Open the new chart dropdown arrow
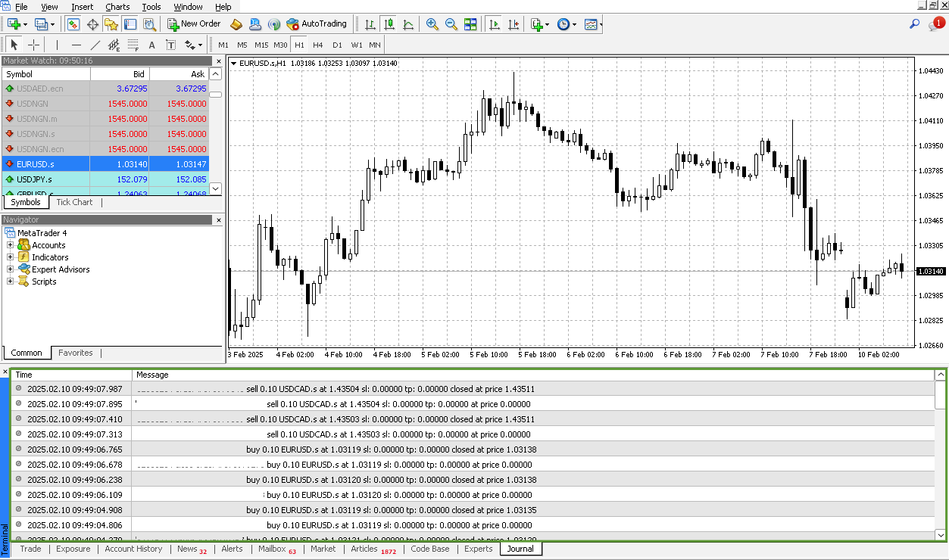The height and width of the screenshot is (560, 949). click(26, 24)
